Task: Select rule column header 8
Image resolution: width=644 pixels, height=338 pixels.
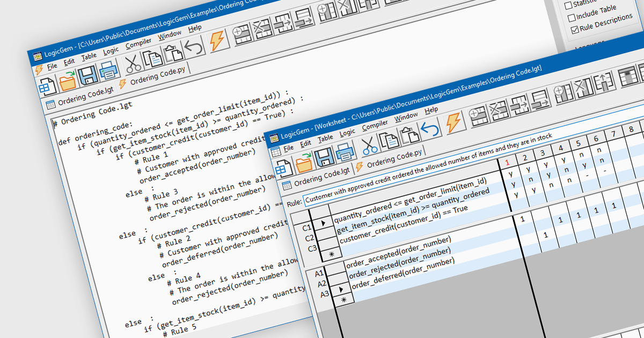Action: pos(632,129)
